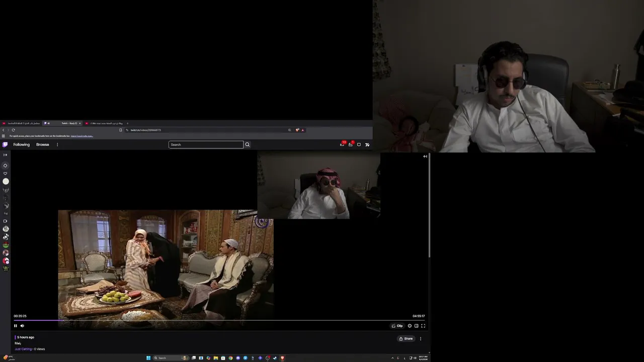
Task: Click the Import bookmarks now link
Action: (x=82, y=136)
